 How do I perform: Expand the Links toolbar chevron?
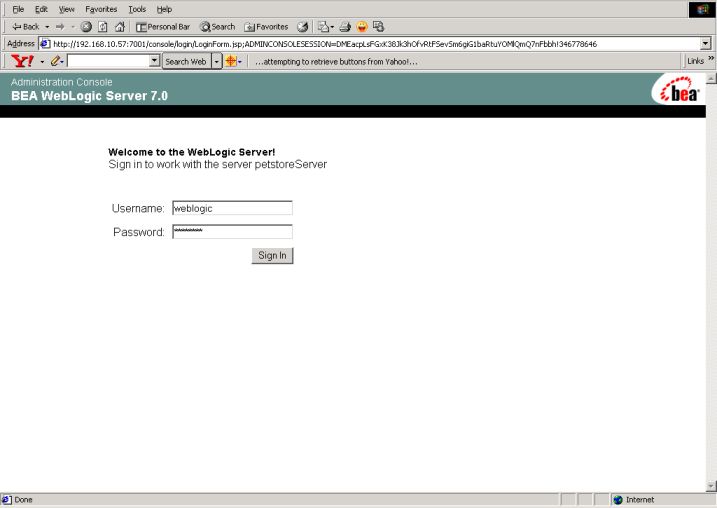pyautogui.click(x=711, y=59)
